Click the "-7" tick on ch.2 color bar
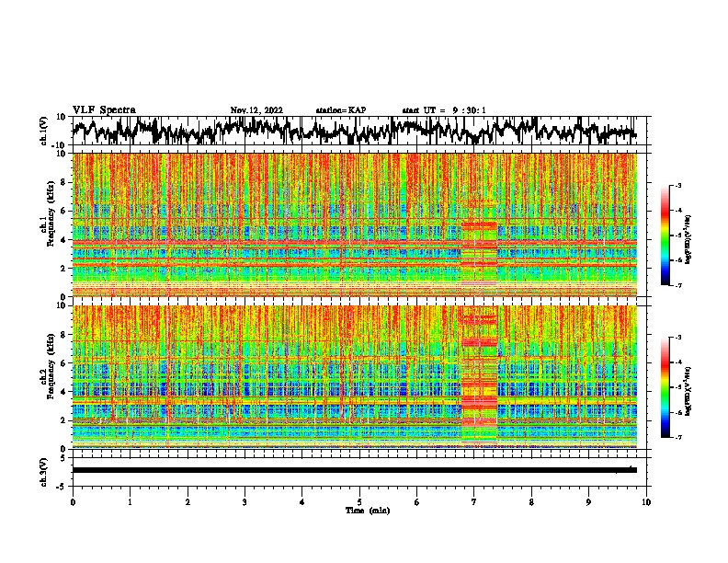The height and width of the screenshot is (563, 728). coord(678,437)
